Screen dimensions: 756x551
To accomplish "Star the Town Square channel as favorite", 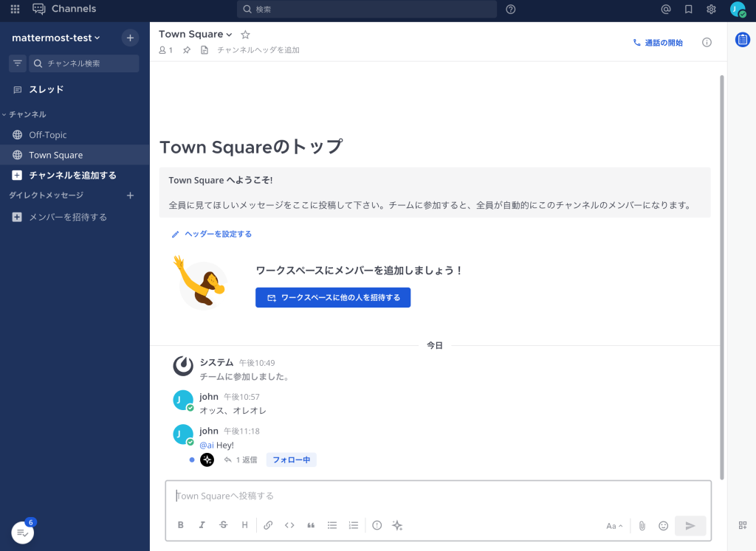I will (x=246, y=35).
